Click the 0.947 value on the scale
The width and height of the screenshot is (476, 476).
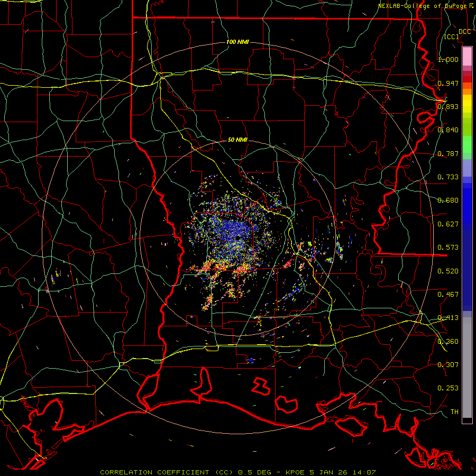pos(448,83)
